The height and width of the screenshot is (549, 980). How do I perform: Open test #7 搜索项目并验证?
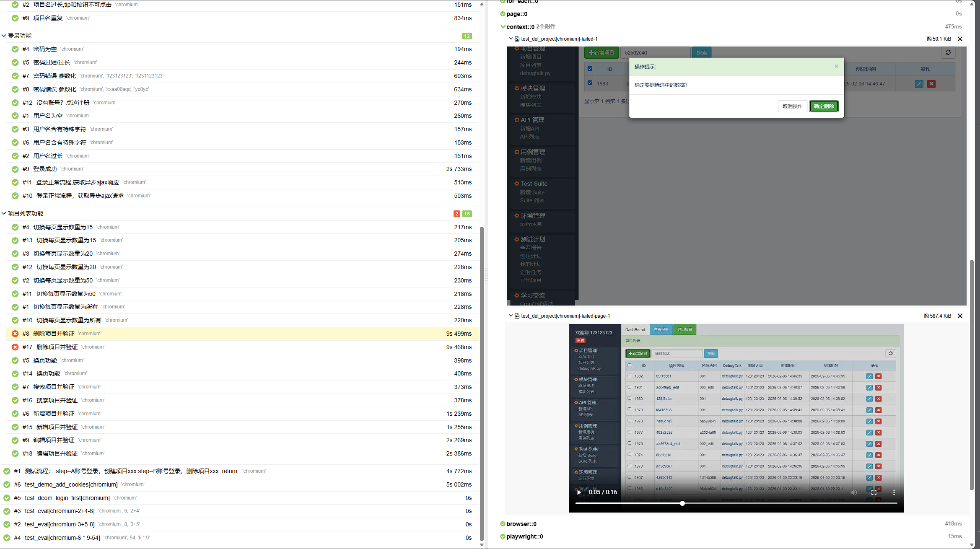tap(242, 387)
